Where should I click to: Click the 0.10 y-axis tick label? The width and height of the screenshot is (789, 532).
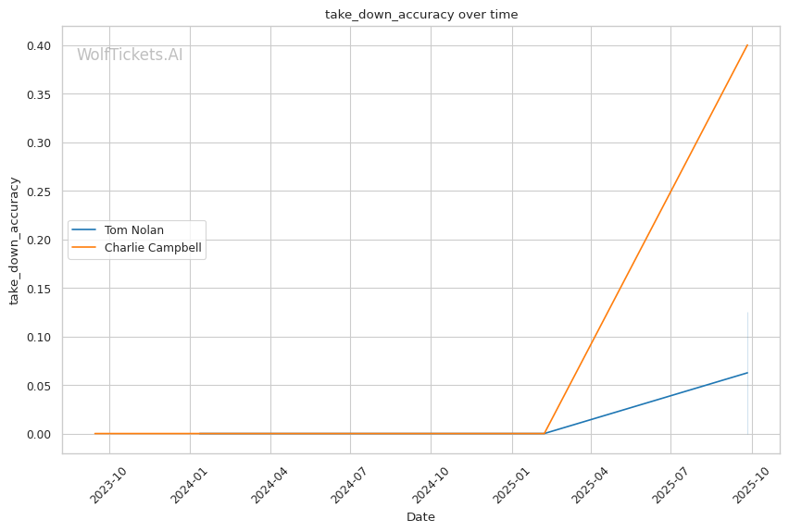pyautogui.click(x=39, y=337)
